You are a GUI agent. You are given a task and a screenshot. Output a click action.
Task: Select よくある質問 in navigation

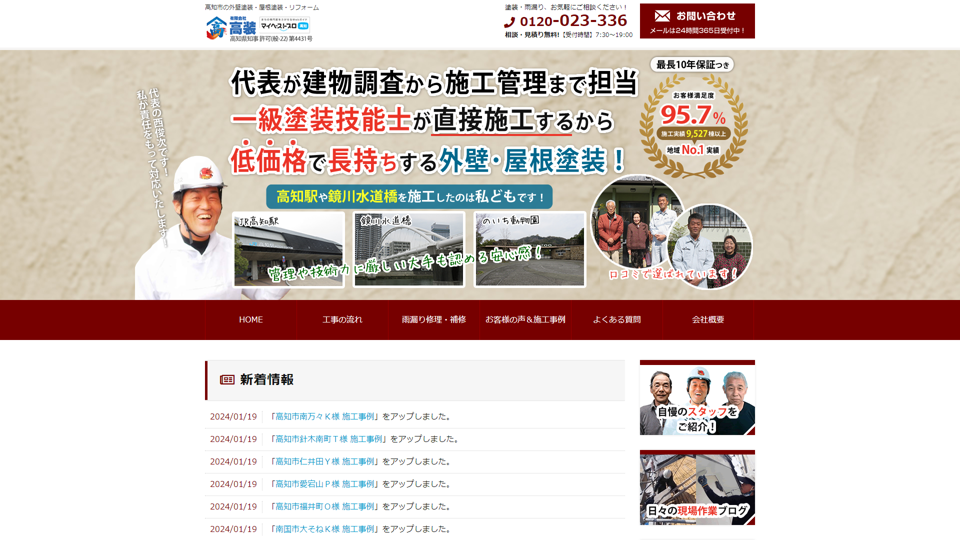(x=617, y=320)
